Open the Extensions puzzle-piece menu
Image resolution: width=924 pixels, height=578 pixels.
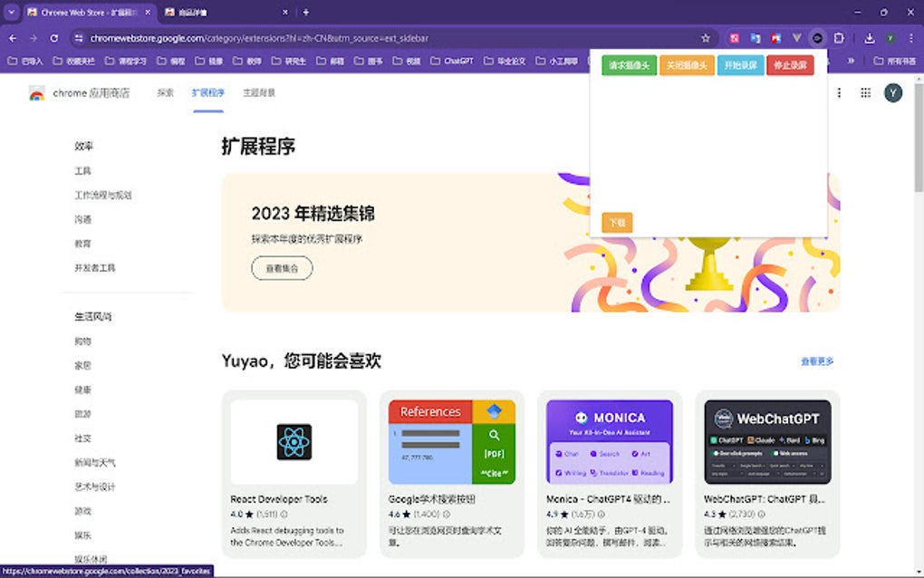point(839,38)
